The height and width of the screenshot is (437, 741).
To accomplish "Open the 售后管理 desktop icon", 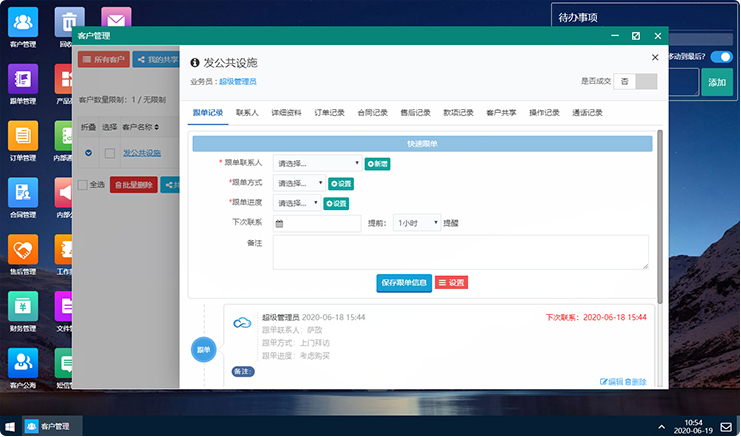I will click(x=23, y=255).
